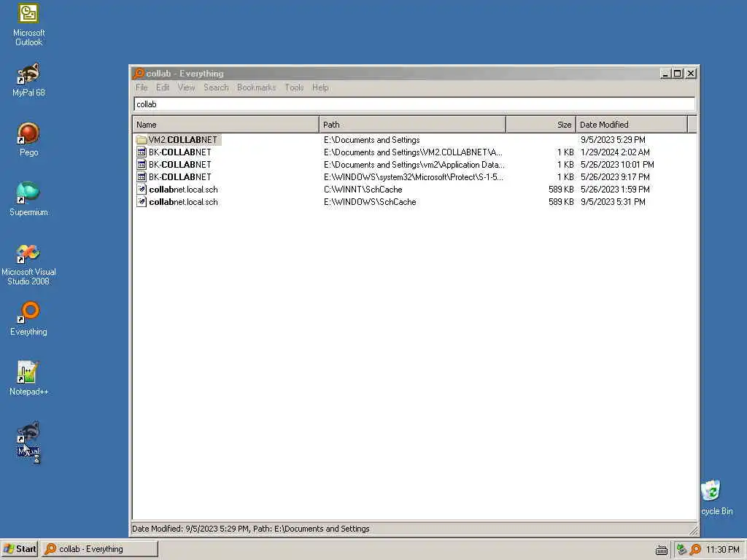Open the File menu
This screenshot has width=747, height=560.
[142, 87]
